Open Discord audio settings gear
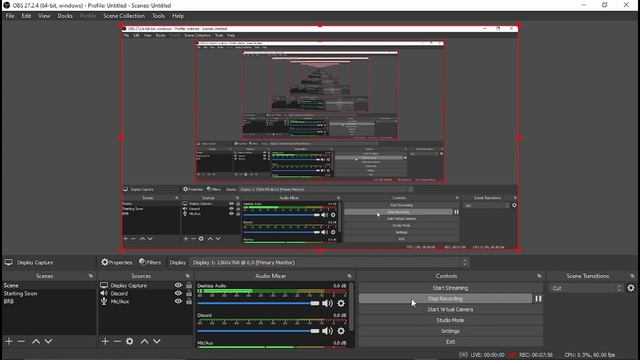 341,331
